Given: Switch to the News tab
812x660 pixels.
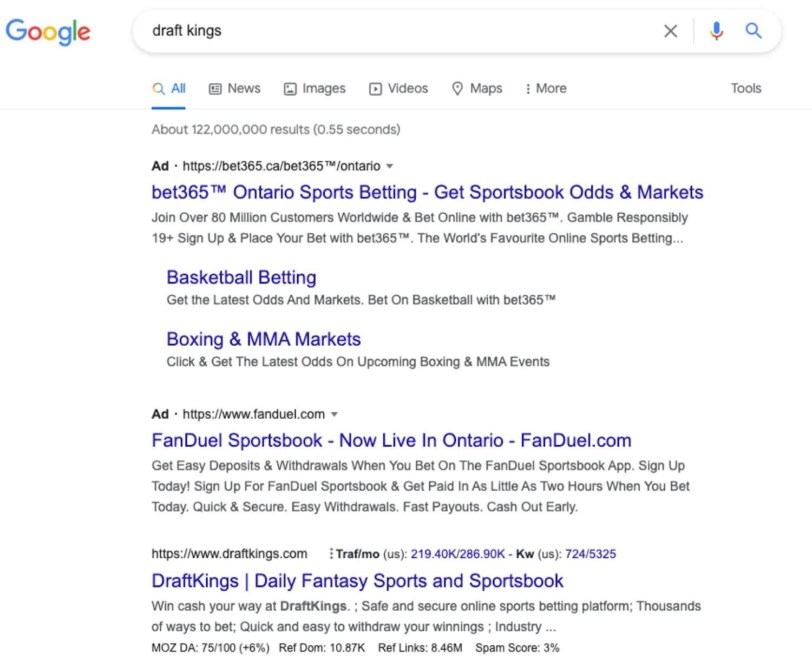Looking at the screenshot, I should click(234, 89).
